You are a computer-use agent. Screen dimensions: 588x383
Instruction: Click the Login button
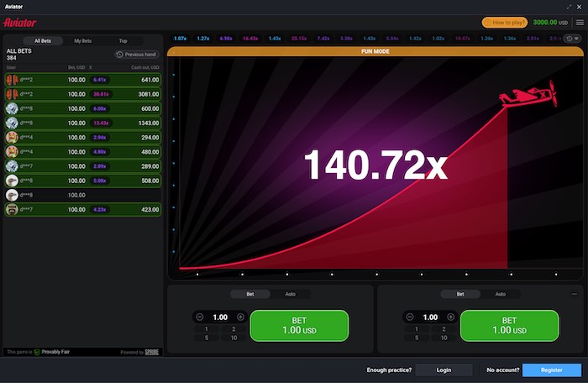[444, 370]
